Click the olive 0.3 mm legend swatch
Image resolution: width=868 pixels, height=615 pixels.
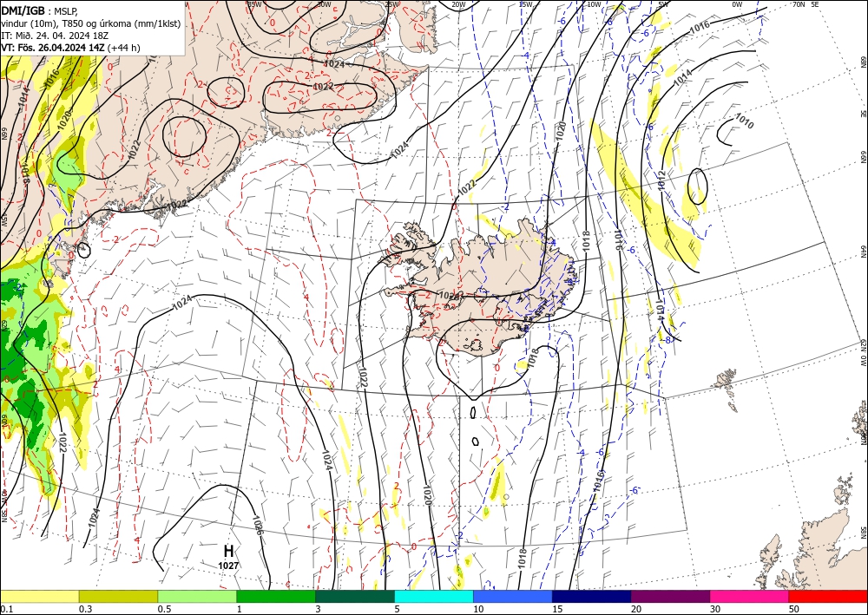118,596
